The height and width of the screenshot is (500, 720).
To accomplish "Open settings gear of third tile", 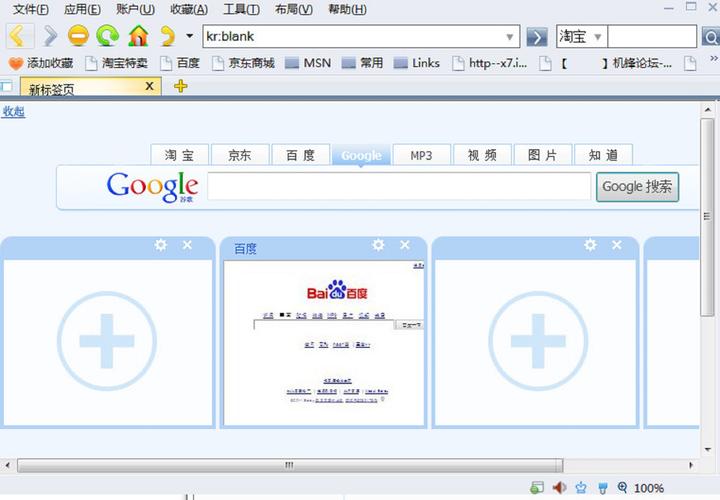I will point(590,245).
